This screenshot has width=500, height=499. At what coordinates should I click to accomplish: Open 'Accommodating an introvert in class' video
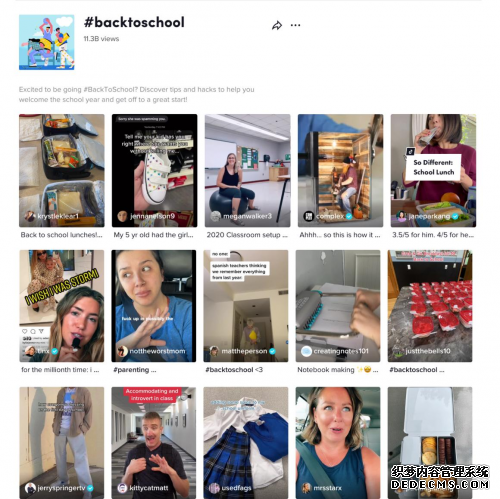(x=154, y=443)
